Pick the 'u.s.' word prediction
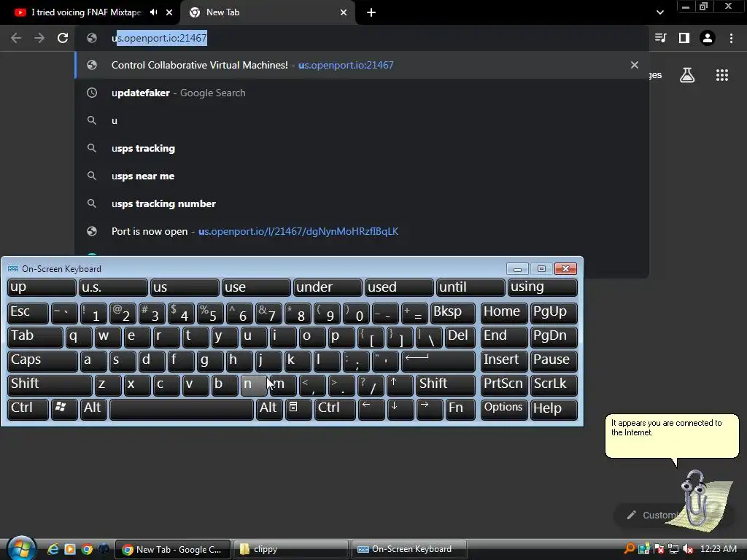Viewport: 747px width, 560px height. [x=113, y=287]
